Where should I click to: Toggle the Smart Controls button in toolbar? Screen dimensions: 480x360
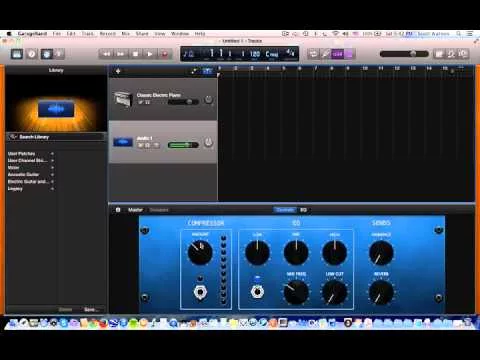pyautogui.click(x=46, y=54)
